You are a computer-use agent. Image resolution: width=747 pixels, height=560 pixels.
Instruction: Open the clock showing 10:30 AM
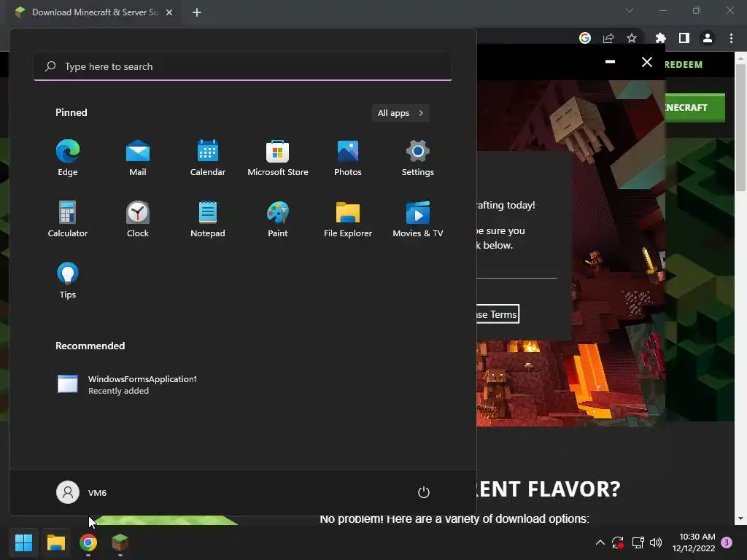tap(694, 542)
